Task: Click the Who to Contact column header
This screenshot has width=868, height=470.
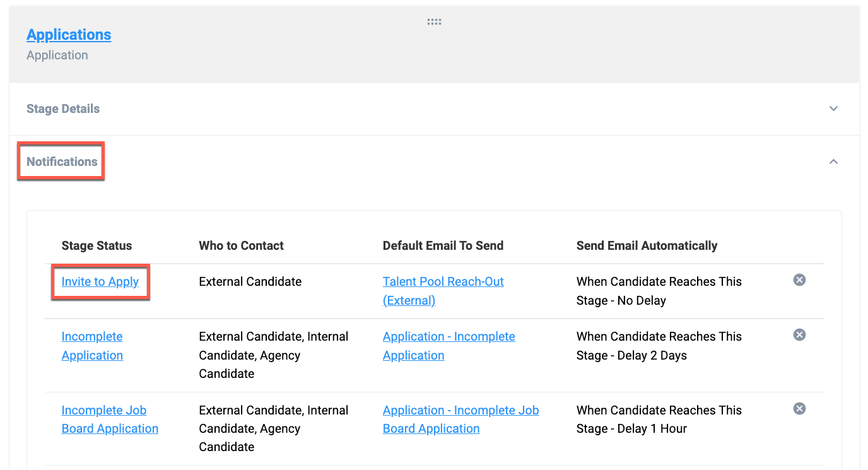Action: pos(241,246)
